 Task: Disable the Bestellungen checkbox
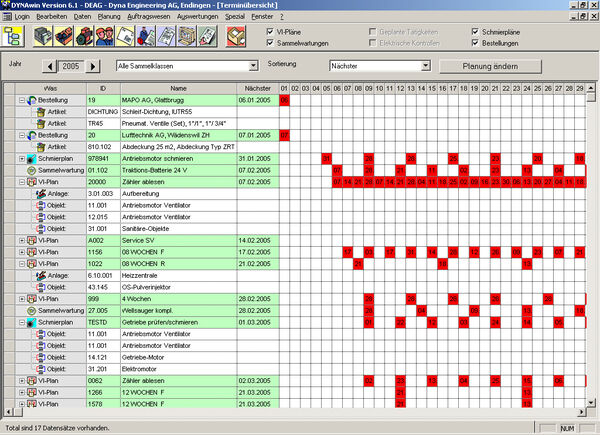click(474, 44)
